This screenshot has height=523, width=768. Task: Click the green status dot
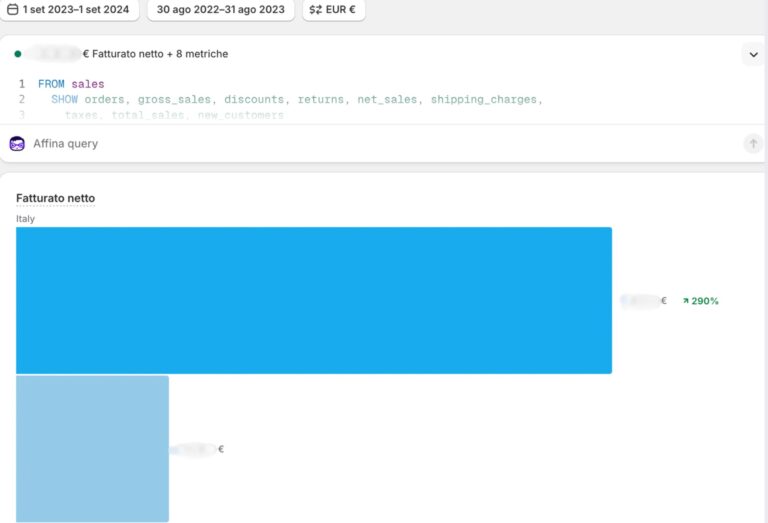click(x=18, y=54)
